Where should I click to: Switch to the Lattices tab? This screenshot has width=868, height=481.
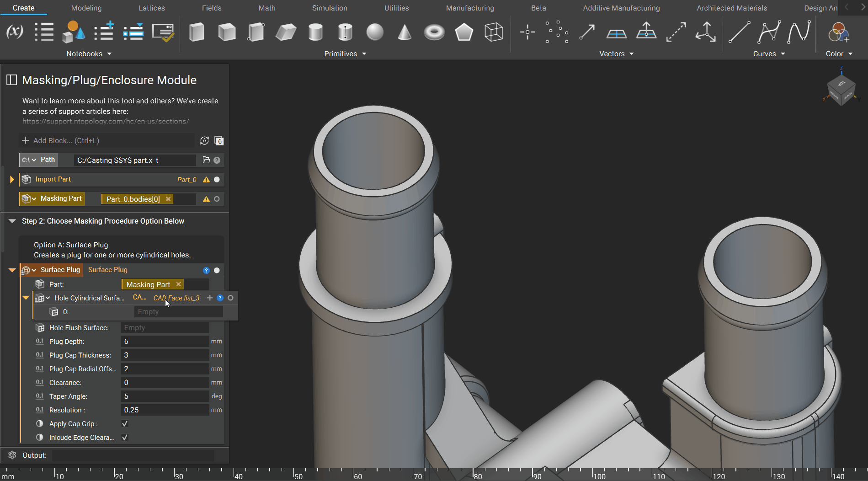coord(152,8)
